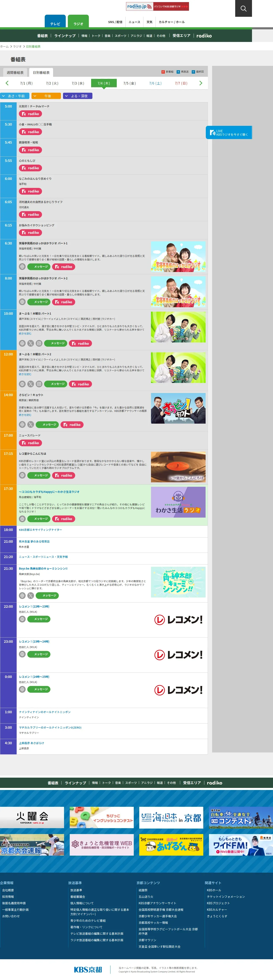Open globe icon for 0:00 レコメン
Viewport: 273px width, 980px height.
(22, 689)
